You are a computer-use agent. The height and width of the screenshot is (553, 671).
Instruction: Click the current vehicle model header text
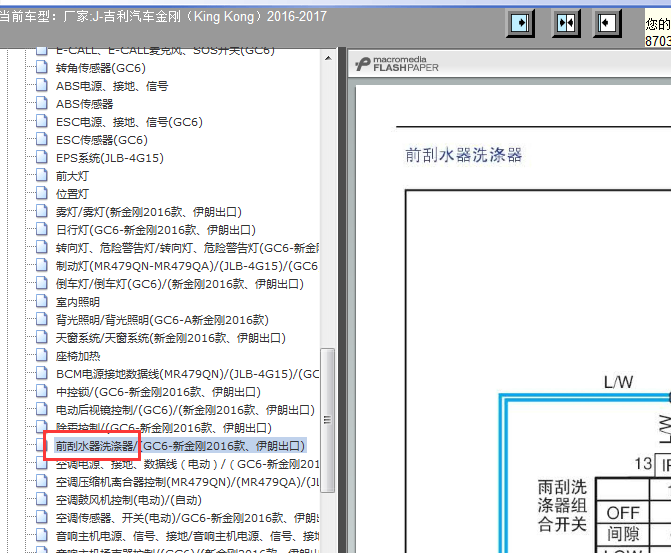[163, 17]
